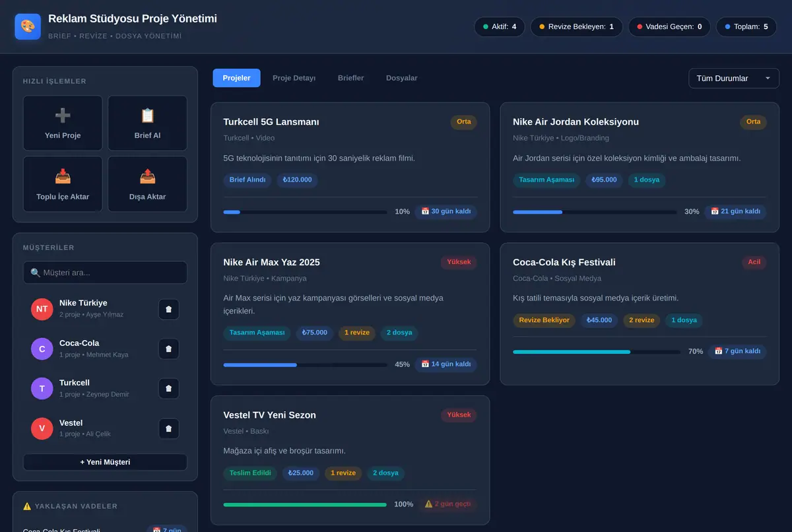Delete the Turkcell customer via trash icon
The image size is (792, 532).
coord(168,389)
